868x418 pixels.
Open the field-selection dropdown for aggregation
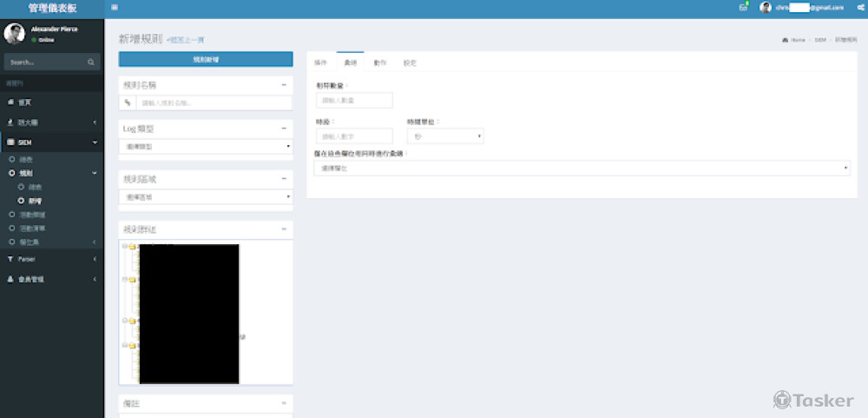(x=582, y=168)
